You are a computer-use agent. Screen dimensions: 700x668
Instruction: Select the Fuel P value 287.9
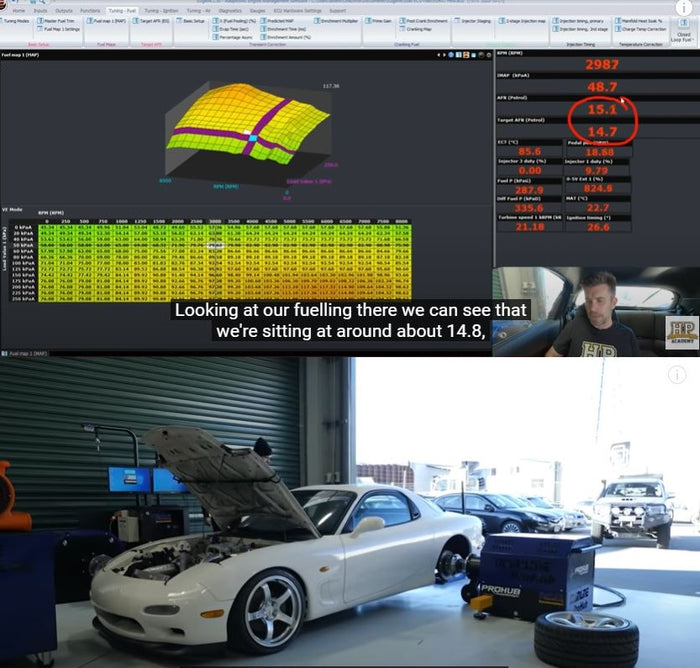coord(529,190)
